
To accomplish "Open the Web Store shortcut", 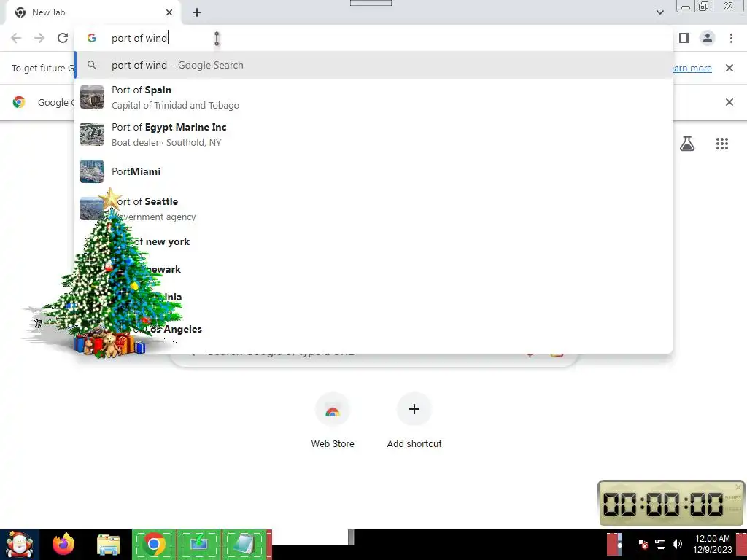I will point(333,421).
